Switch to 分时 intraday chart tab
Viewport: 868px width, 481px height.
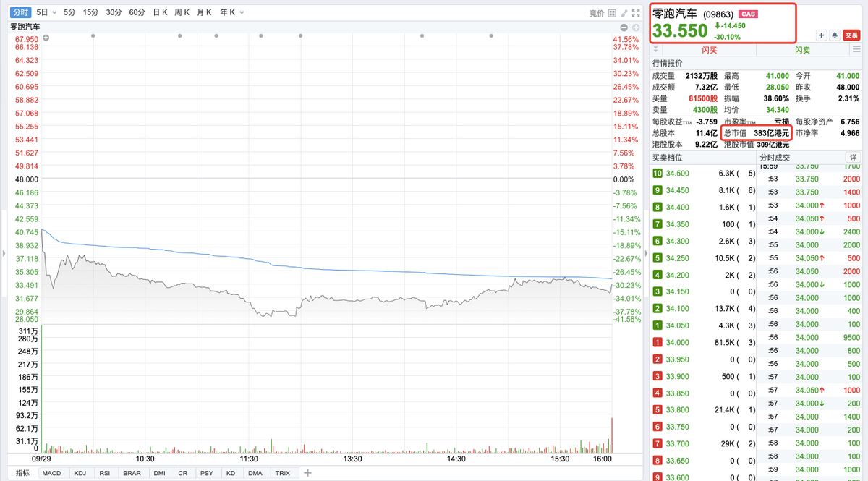pos(20,13)
